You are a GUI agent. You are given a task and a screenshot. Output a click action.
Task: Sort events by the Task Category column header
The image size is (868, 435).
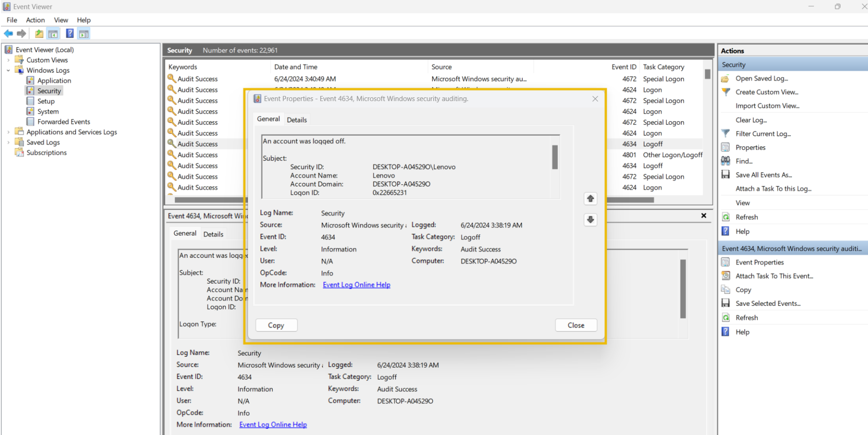pyautogui.click(x=671, y=67)
